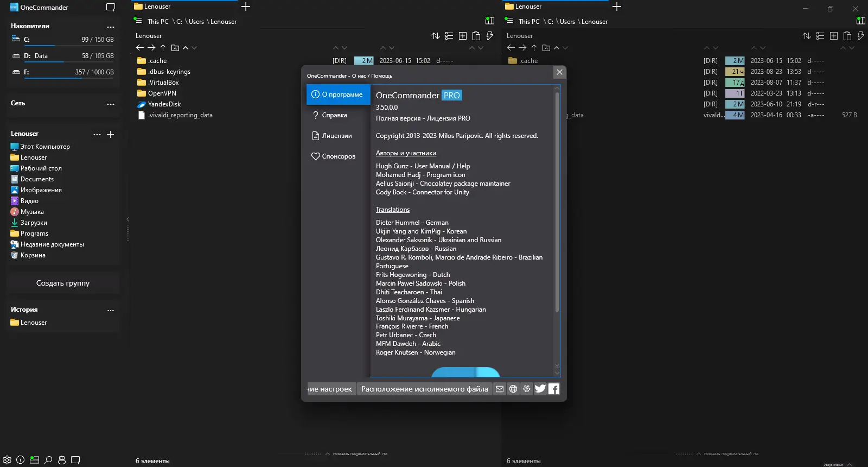Image resolution: width=868 pixels, height=467 pixels.
Task: Click lightning actions icon in right pane
Action: click(861, 36)
